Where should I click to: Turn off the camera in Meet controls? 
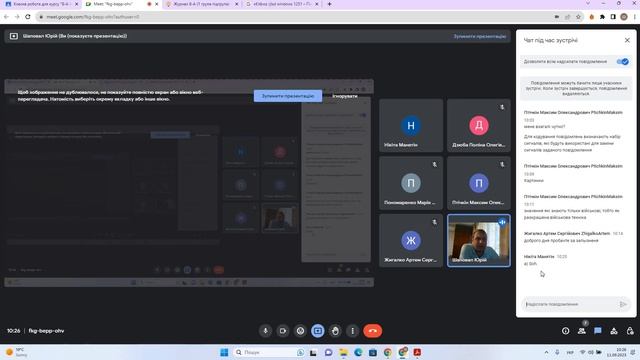283,331
